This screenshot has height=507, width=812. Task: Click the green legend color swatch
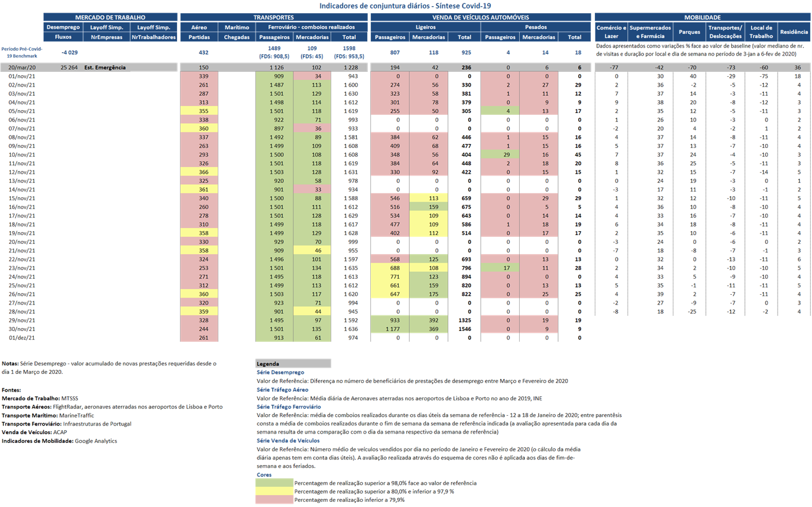pos(274,483)
